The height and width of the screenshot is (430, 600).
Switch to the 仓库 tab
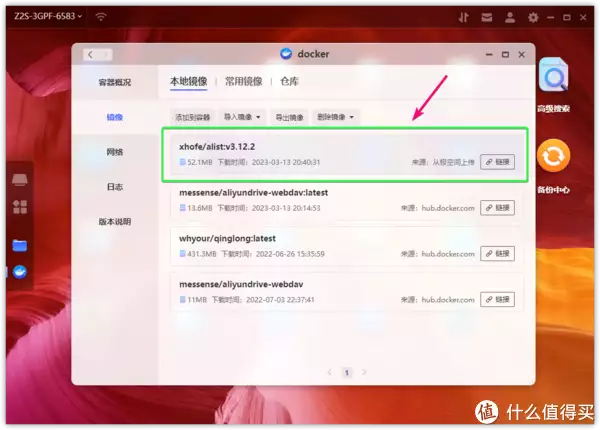289,81
